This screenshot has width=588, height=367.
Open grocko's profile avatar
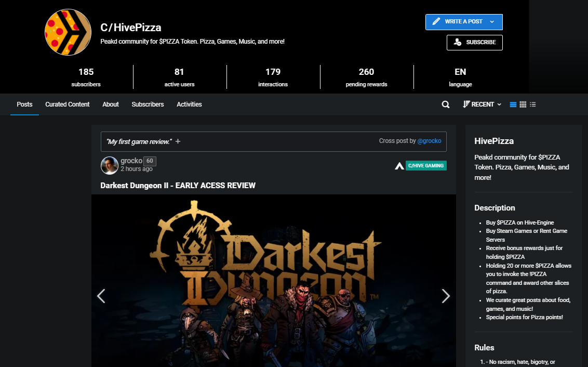[110, 165]
